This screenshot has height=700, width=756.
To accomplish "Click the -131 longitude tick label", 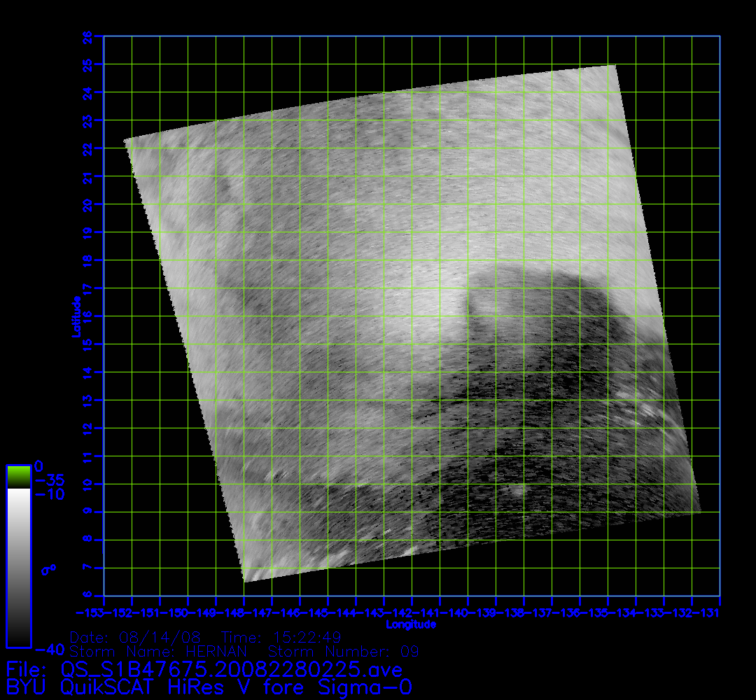I will coord(708,613).
